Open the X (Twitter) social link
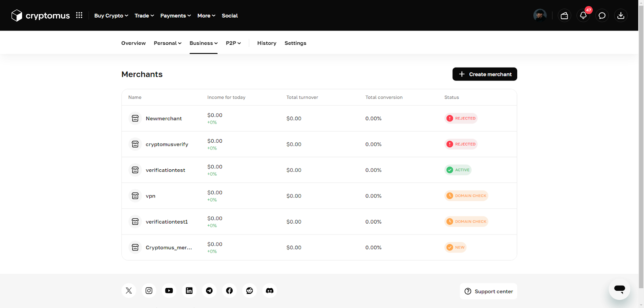644x308 pixels. (129, 291)
